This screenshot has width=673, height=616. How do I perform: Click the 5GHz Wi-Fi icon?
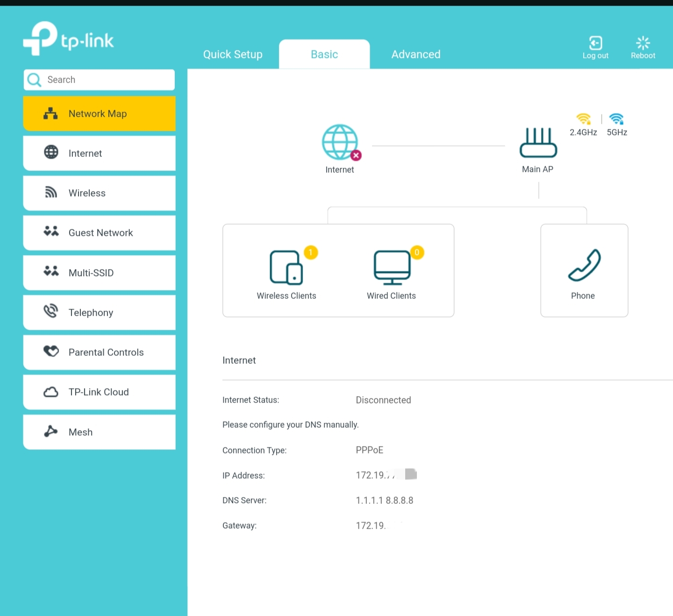[617, 119]
